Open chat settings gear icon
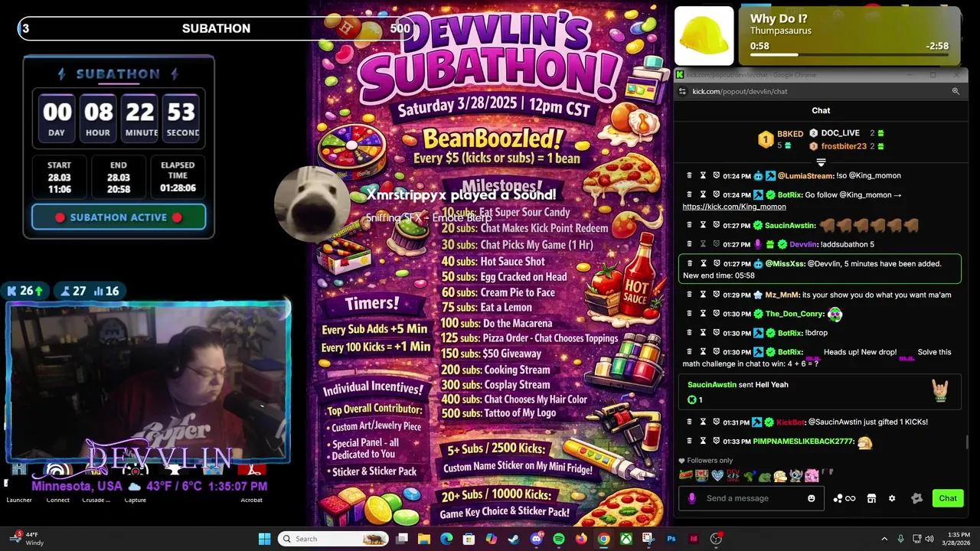The image size is (980, 551). 892,498
